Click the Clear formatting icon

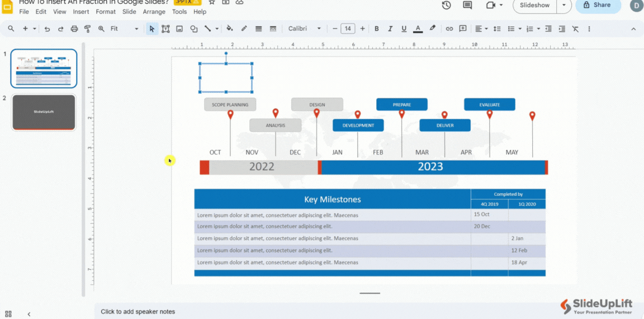tap(575, 29)
